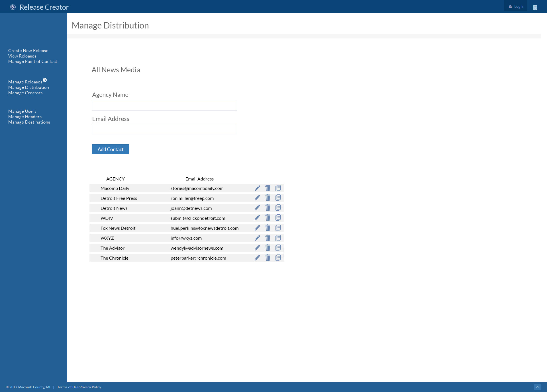
Task: Edit The Advisor contact entry
Action: click(257, 248)
